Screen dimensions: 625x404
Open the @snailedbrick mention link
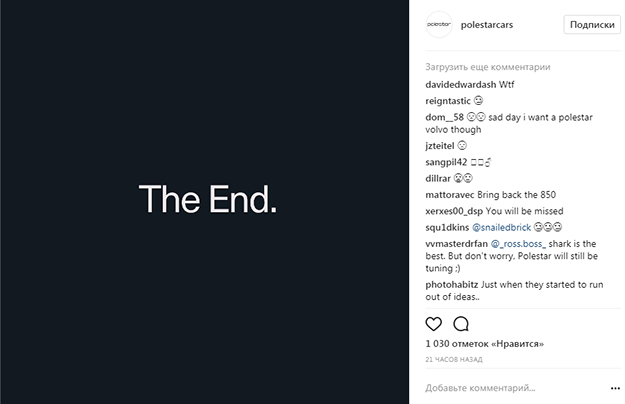[x=501, y=227]
